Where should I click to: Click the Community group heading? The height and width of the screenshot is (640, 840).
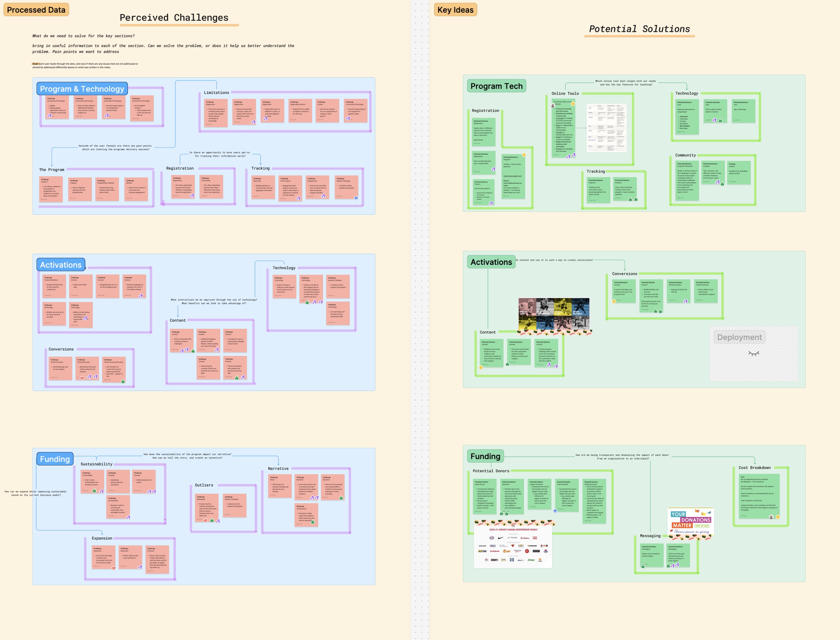click(x=685, y=155)
